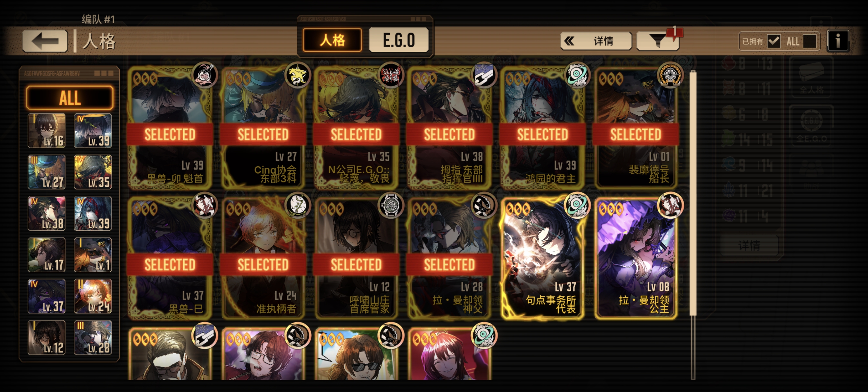Image resolution: width=868 pixels, height=392 pixels.
Task: Click the vertical scrollbar beside the card grid
Action: click(x=693, y=224)
